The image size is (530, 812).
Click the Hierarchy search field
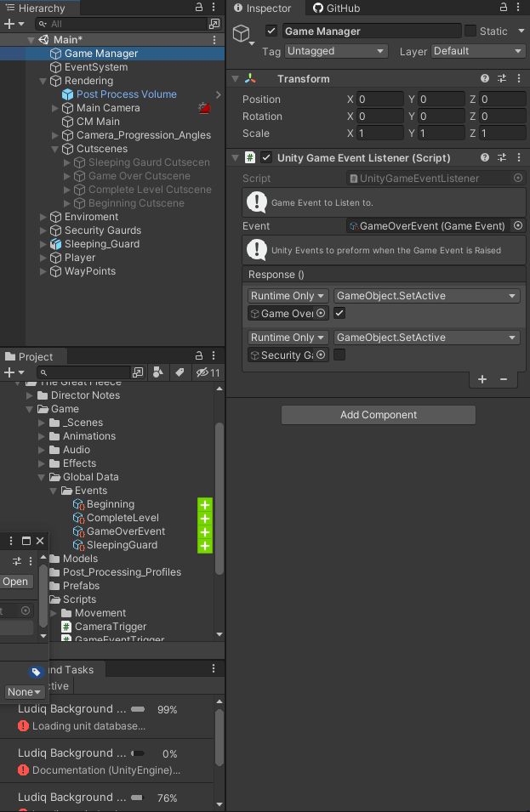(119, 24)
